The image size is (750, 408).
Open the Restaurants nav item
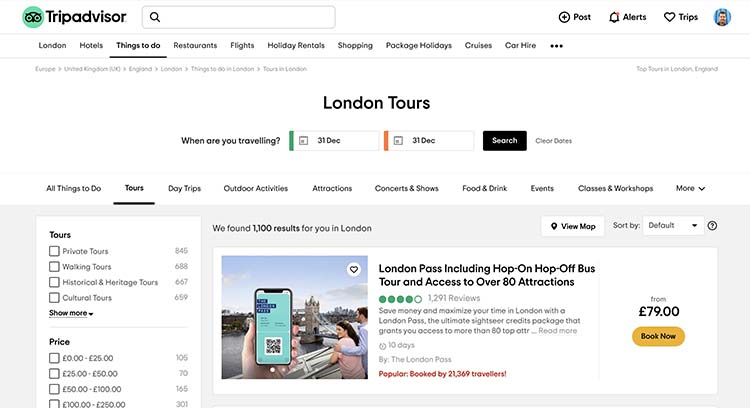click(195, 45)
